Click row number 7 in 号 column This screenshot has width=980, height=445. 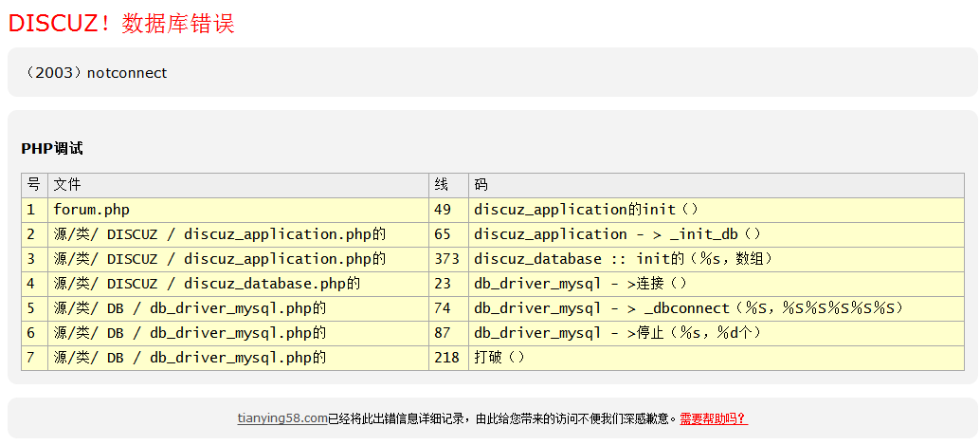coord(34,358)
